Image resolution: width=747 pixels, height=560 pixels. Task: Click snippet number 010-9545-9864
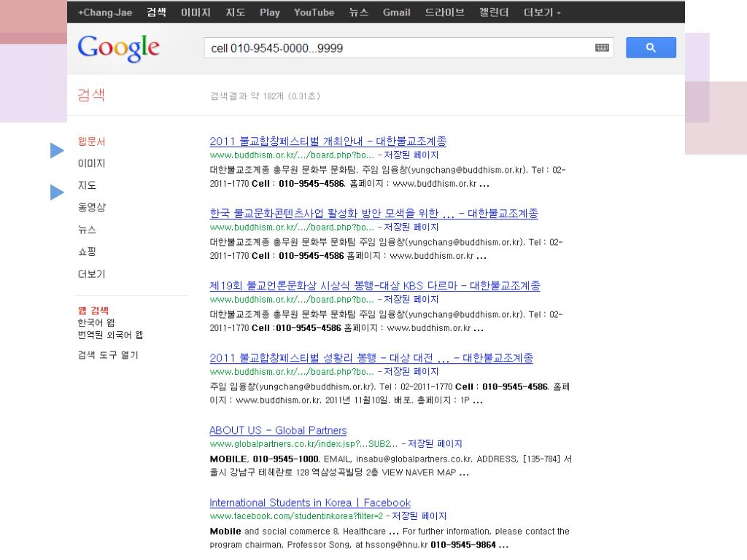[463, 545]
